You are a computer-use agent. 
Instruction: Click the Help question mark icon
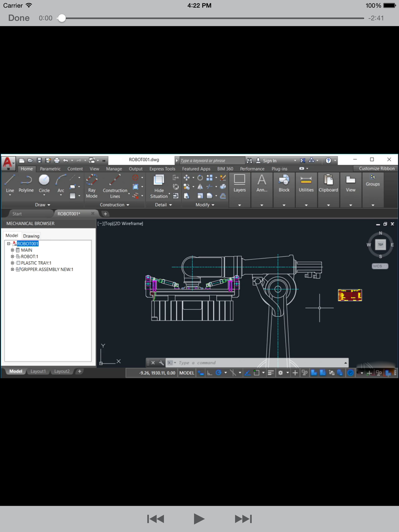point(328,160)
